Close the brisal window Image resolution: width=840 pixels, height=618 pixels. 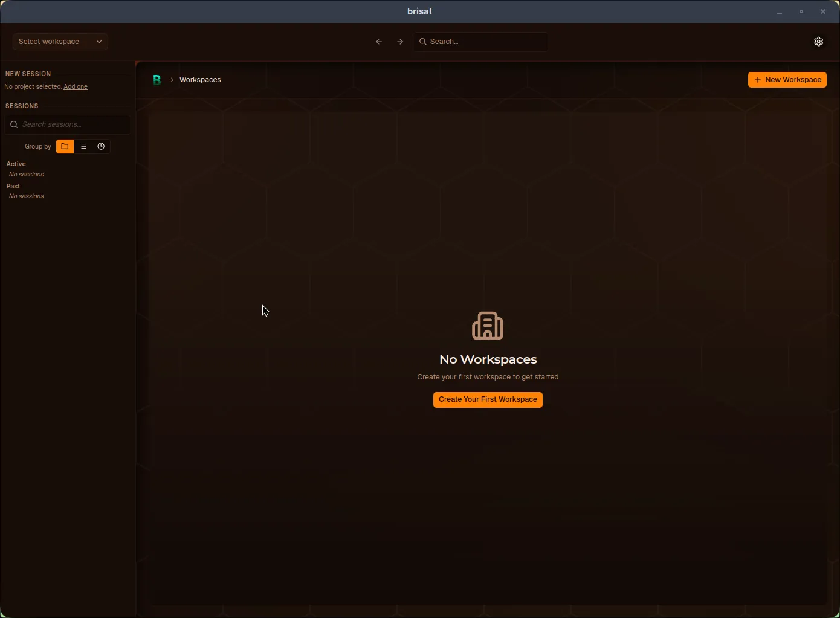click(x=823, y=11)
